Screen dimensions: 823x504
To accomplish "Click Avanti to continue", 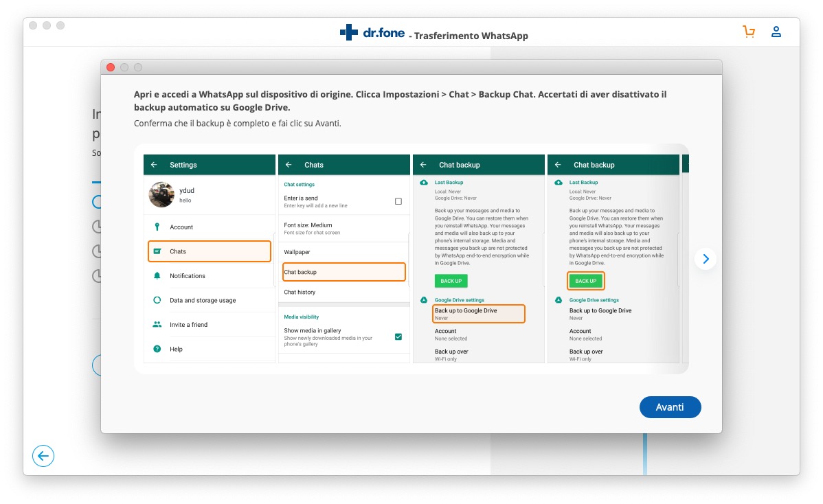I will [670, 407].
